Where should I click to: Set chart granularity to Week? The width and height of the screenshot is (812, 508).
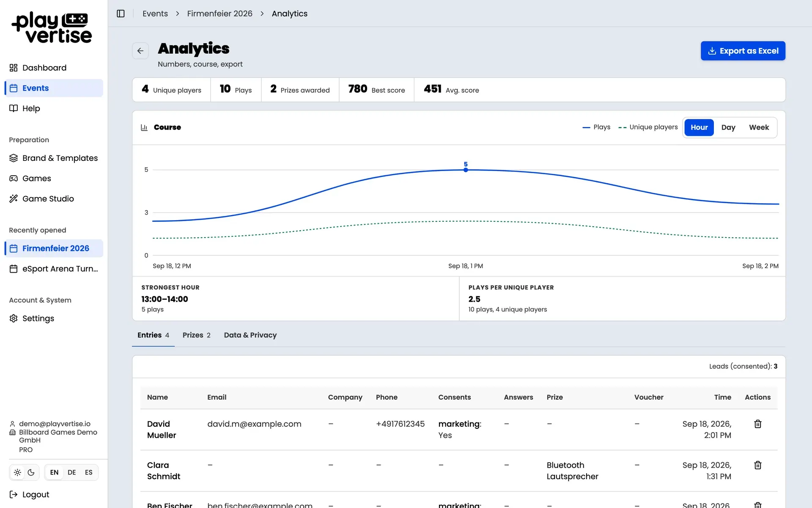coord(759,127)
